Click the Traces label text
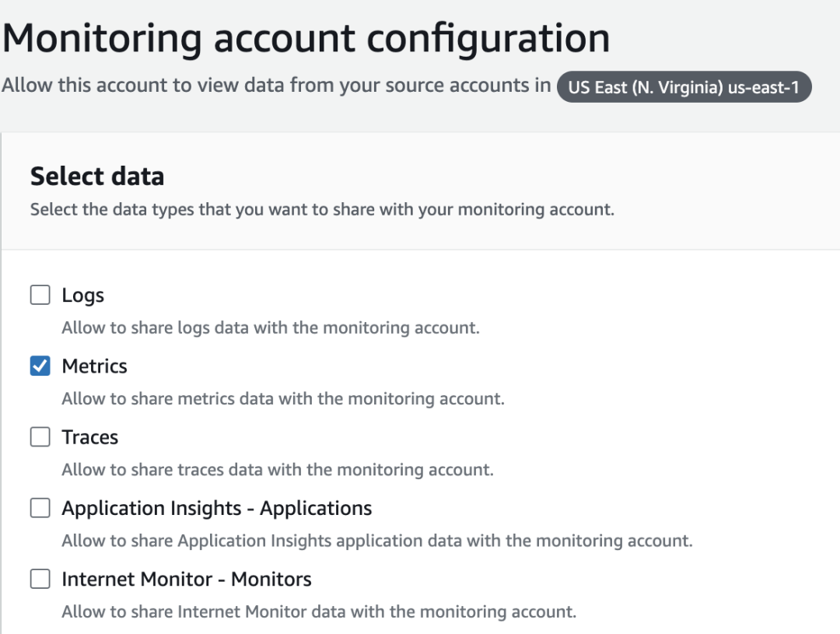The image size is (840, 634). point(89,437)
